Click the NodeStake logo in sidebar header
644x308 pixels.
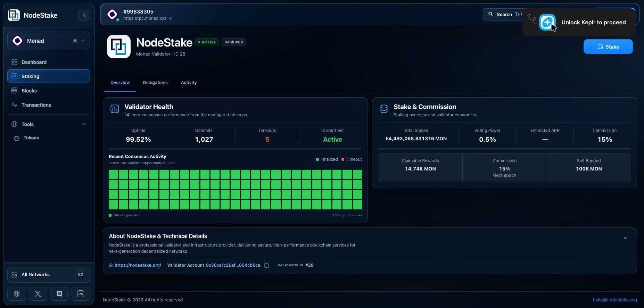tap(14, 15)
